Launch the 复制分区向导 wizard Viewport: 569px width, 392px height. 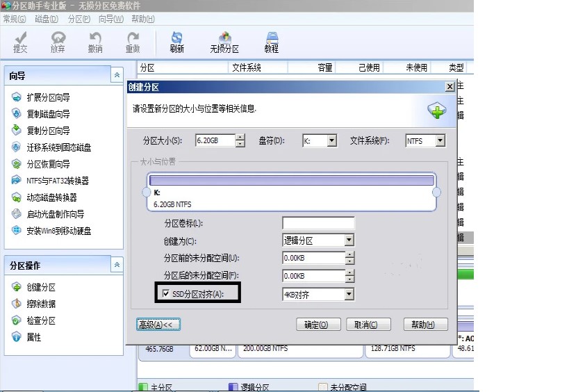(41, 131)
